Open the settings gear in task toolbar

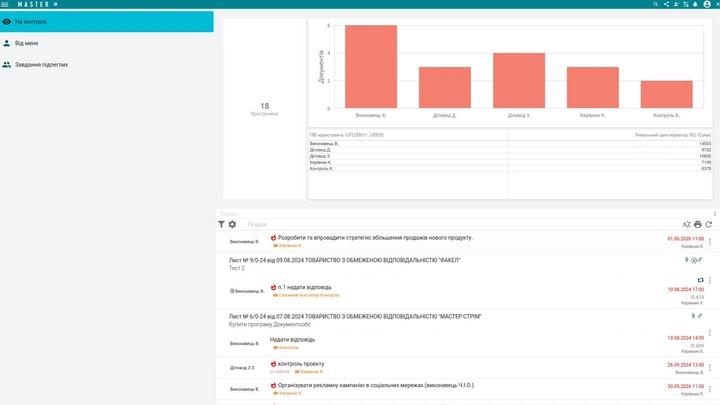click(x=232, y=225)
